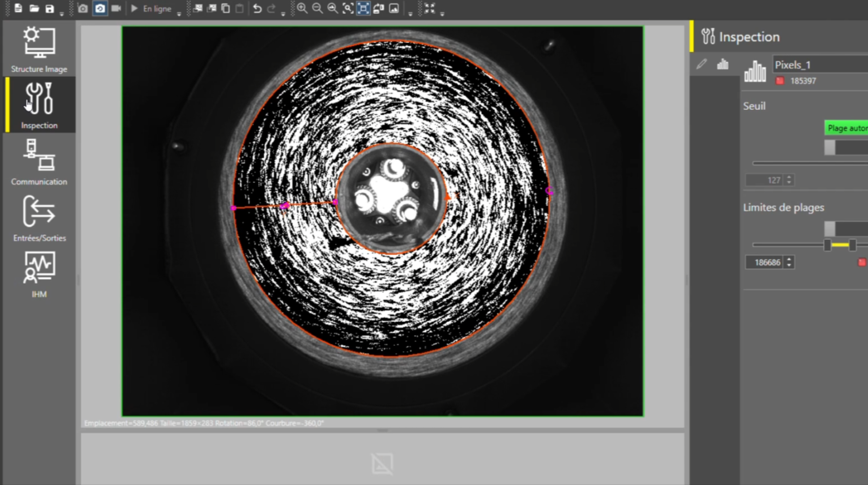Expand the En ligne toolbar overflow arrow
Screen dimensions: 868x485
pos(179,14)
